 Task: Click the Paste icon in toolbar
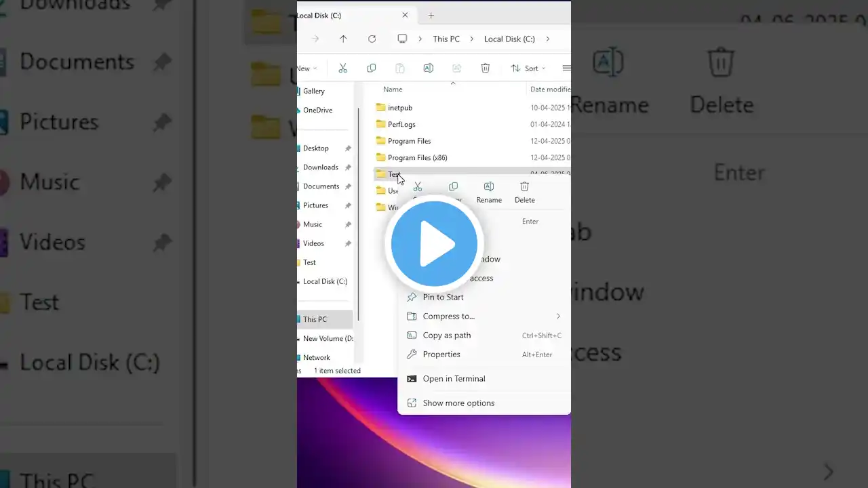pos(400,68)
